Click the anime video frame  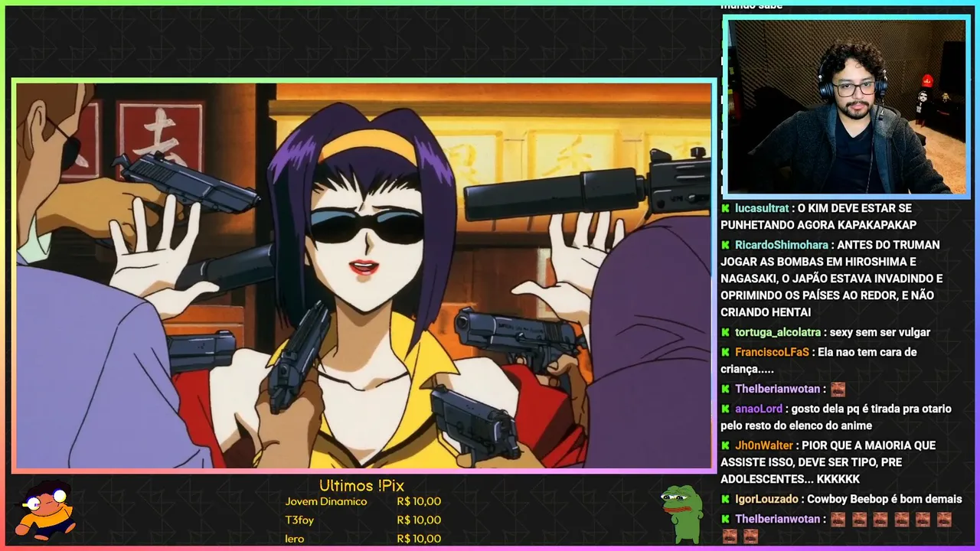pos(364,275)
